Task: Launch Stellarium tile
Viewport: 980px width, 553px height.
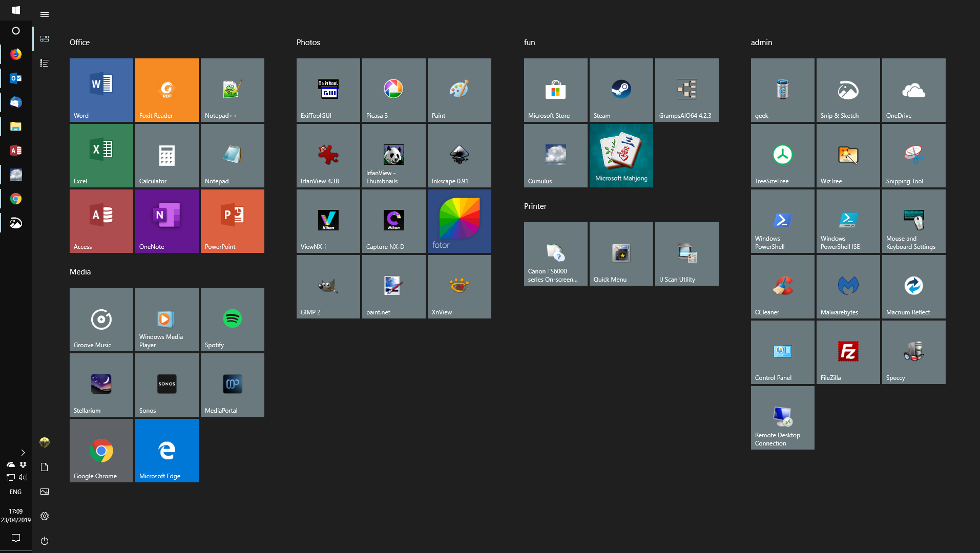Action: click(x=101, y=385)
